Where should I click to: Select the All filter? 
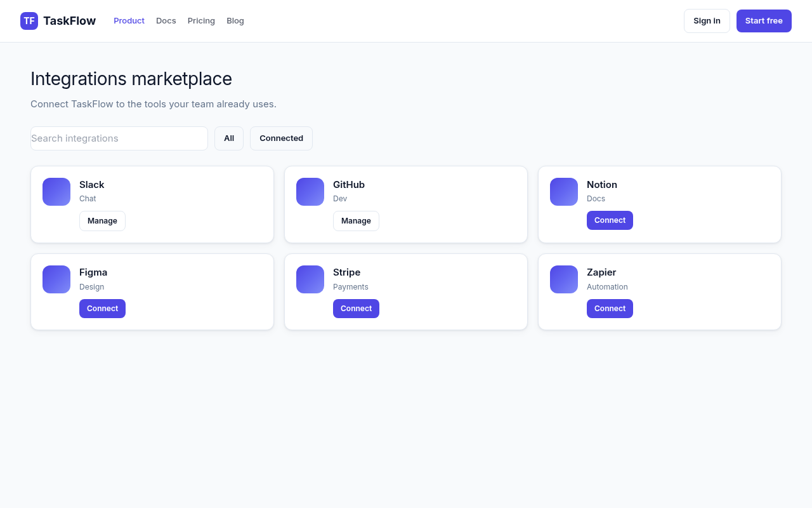point(229,138)
